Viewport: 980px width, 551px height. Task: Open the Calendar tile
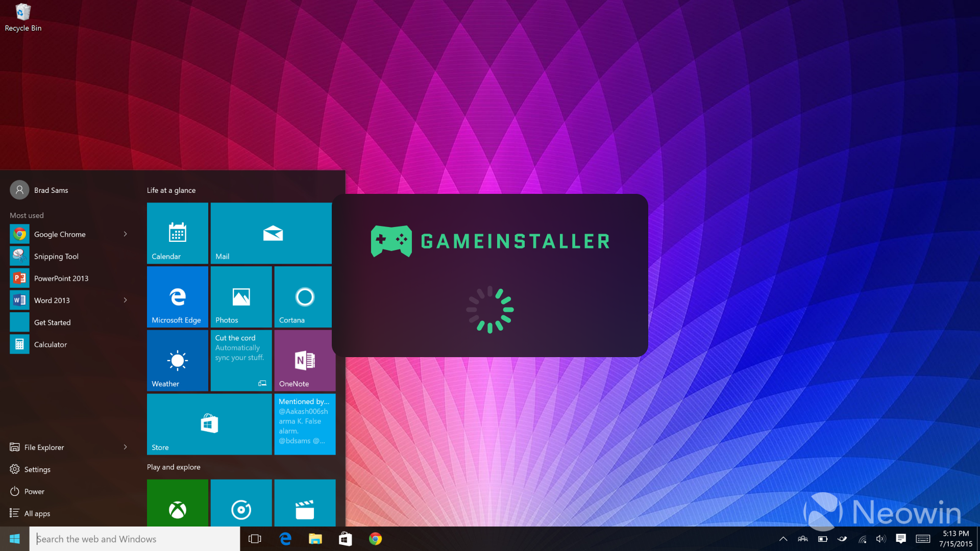pos(178,233)
